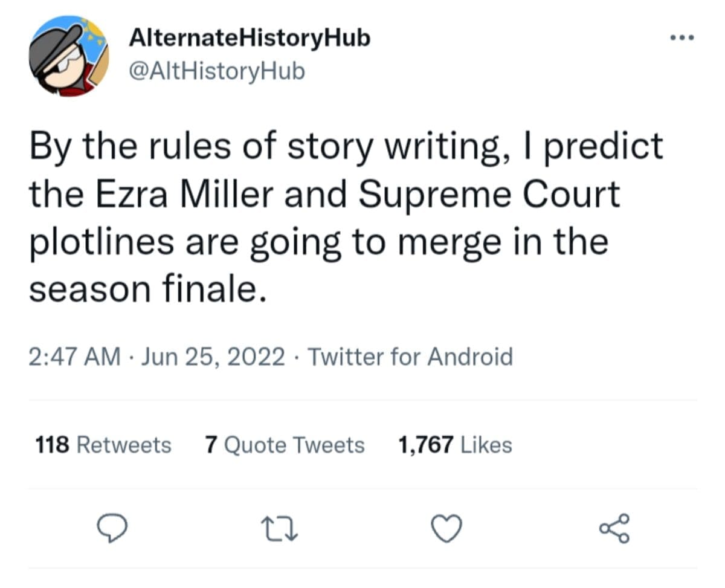Viewport: 725px width, 588px height.
Task: Click the word 'predict' in the tweet
Action: [604, 148]
